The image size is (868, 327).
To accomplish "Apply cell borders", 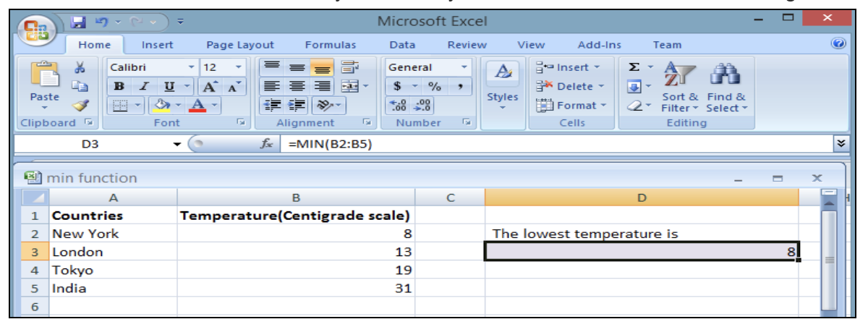I will (120, 105).
